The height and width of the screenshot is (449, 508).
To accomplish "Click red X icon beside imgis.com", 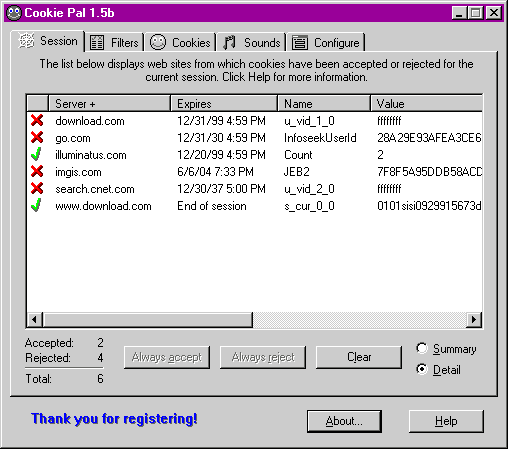I will (37, 171).
